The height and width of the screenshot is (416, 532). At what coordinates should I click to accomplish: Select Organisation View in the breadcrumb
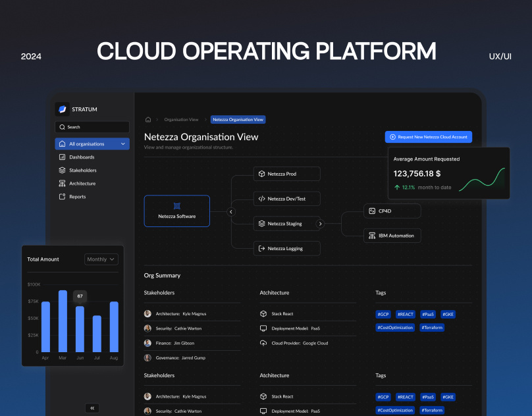tap(182, 120)
